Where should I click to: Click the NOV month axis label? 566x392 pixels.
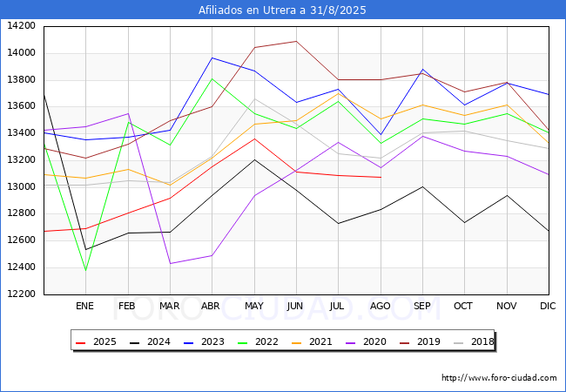(x=507, y=306)
